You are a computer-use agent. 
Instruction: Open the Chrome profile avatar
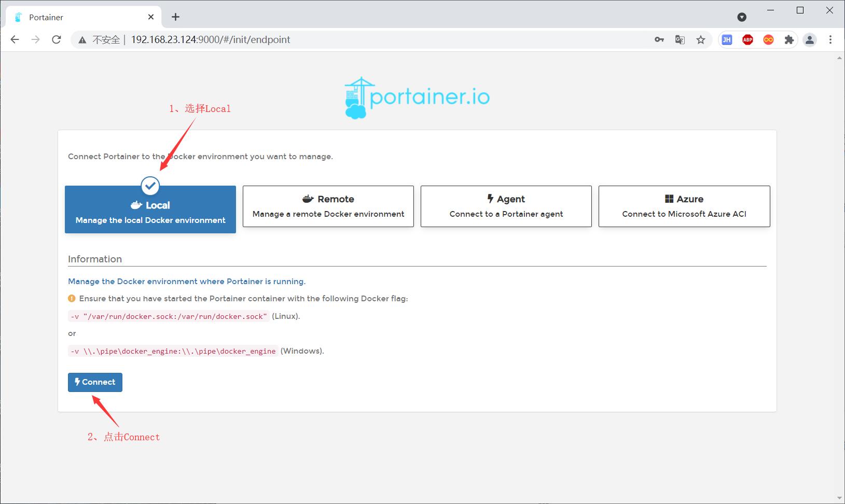coord(810,39)
